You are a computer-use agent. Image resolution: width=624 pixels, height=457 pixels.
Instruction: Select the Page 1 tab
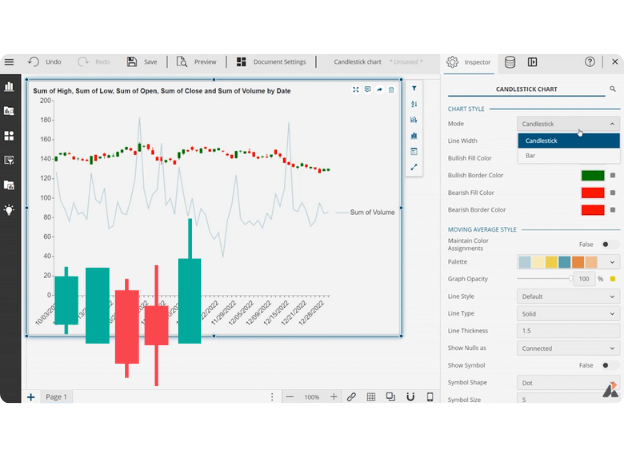click(x=57, y=397)
